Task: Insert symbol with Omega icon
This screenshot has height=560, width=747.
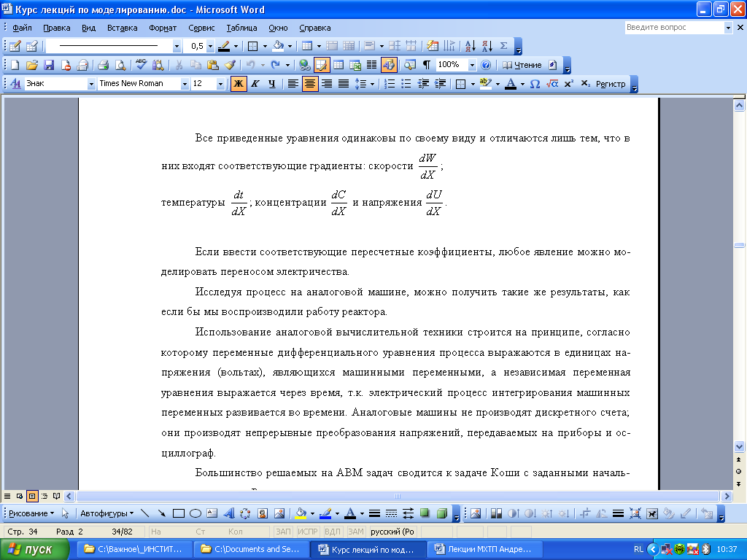Action: click(535, 84)
